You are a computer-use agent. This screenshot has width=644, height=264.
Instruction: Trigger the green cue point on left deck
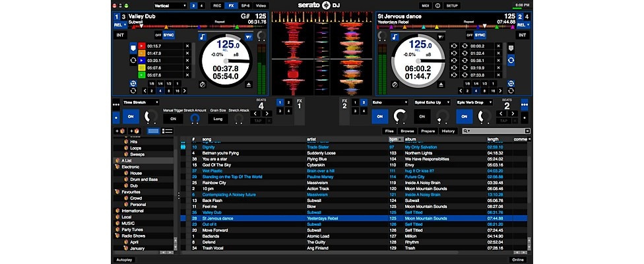142,75
